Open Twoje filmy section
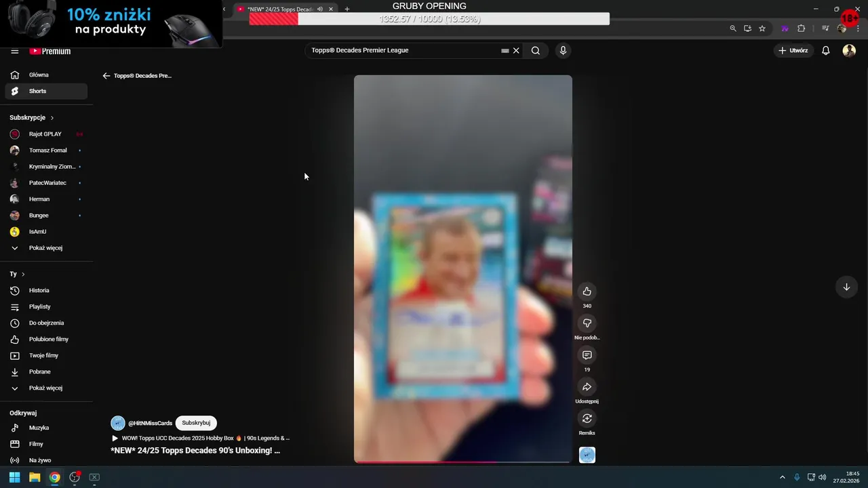Viewport: 868px width, 488px height. pos(46,355)
